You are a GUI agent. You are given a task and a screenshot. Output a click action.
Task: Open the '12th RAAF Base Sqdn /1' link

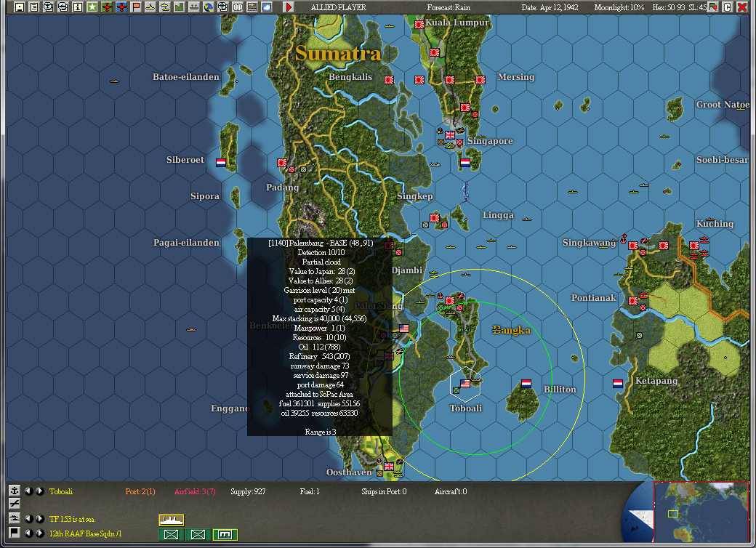tap(85, 533)
